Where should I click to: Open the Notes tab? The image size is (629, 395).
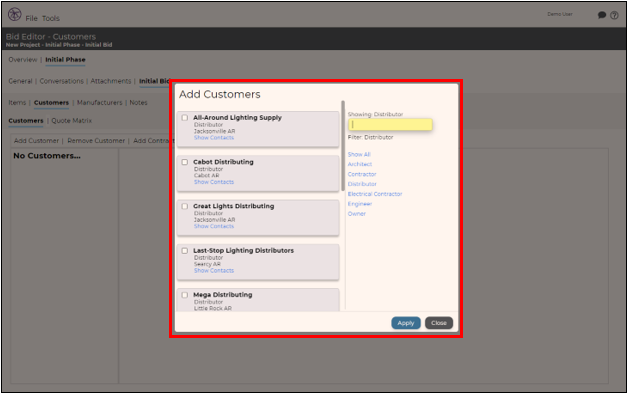click(138, 103)
